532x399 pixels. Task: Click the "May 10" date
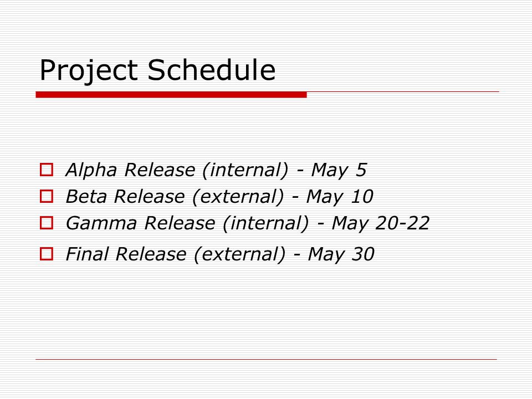pos(339,197)
